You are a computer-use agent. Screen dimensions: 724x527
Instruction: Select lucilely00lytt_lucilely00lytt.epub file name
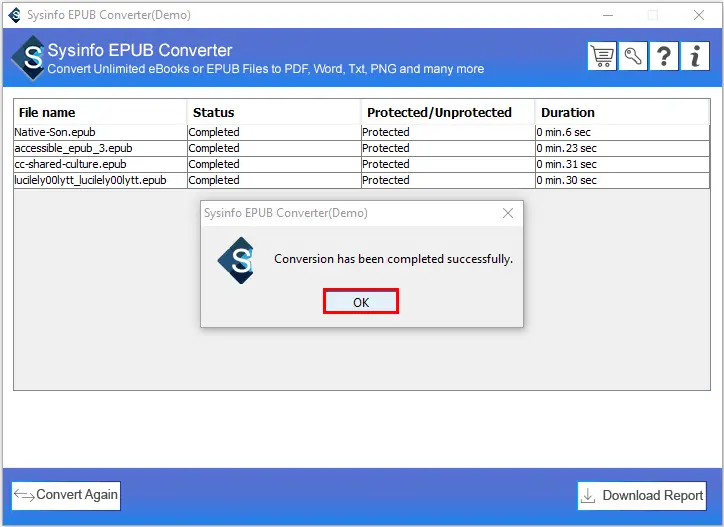(90, 180)
